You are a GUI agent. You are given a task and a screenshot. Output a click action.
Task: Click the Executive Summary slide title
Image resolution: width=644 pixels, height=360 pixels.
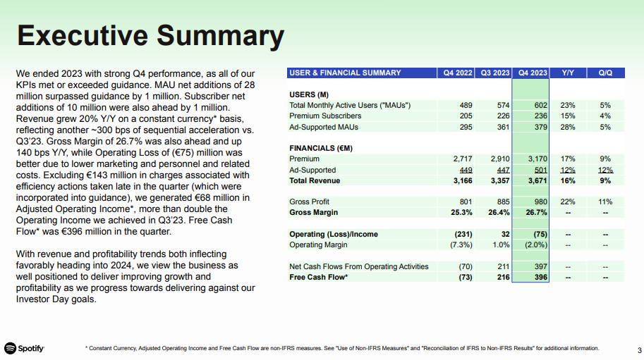point(150,35)
